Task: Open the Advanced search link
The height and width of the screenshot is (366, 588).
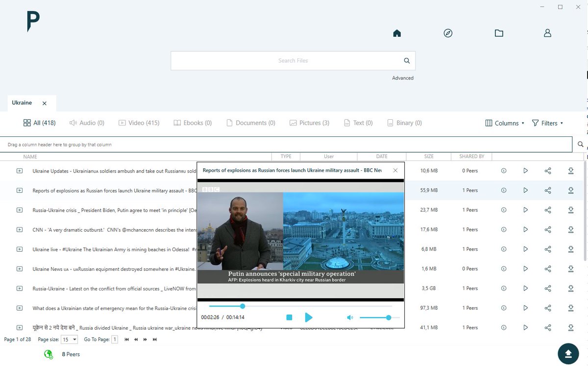Action: click(403, 78)
